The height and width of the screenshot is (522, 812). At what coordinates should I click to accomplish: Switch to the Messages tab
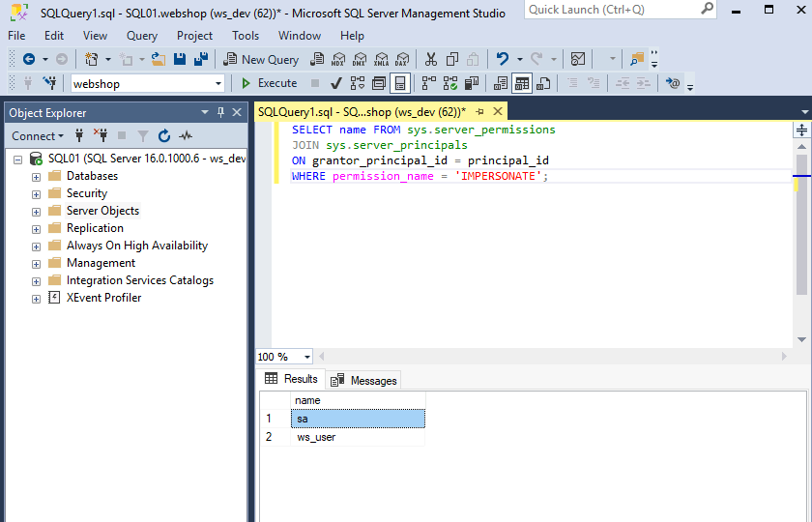click(363, 381)
